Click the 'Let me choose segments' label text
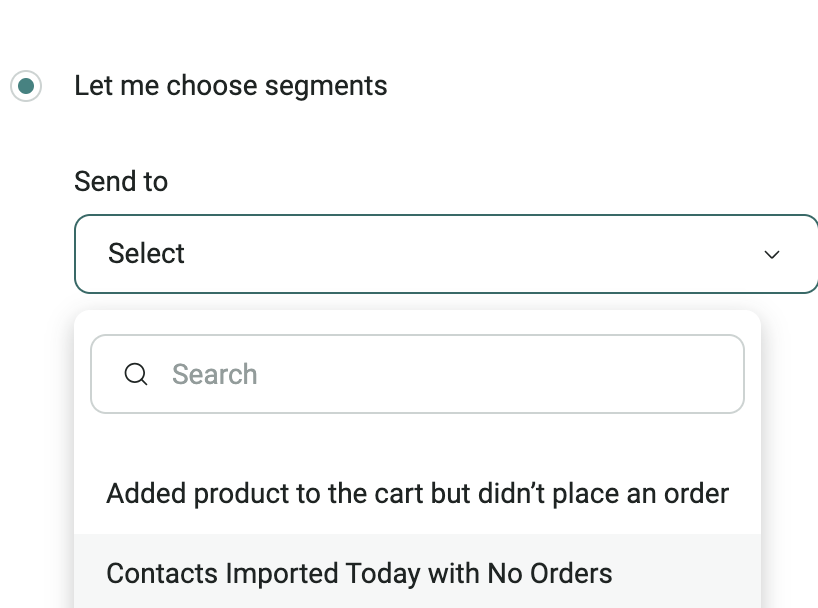818x608 pixels. tap(230, 86)
